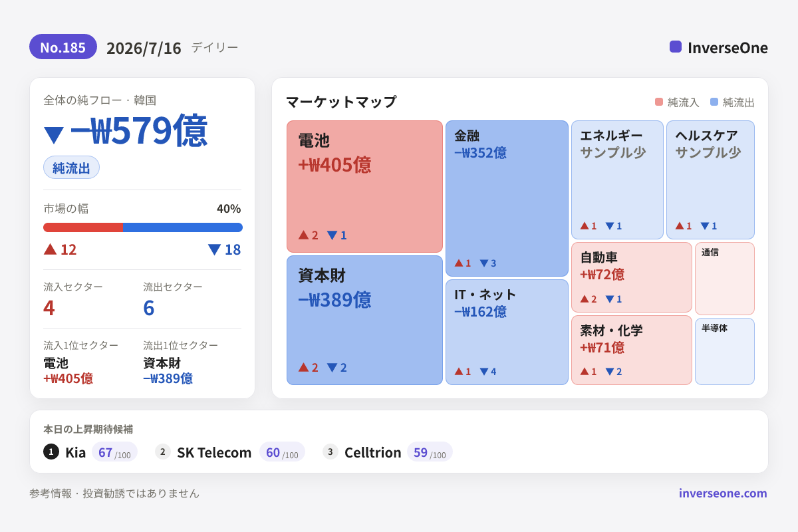This screenshot has height=532, width=798.
Task: Click the rank 2 badge beside SK Telecom
Action: (x=163, y=452)
